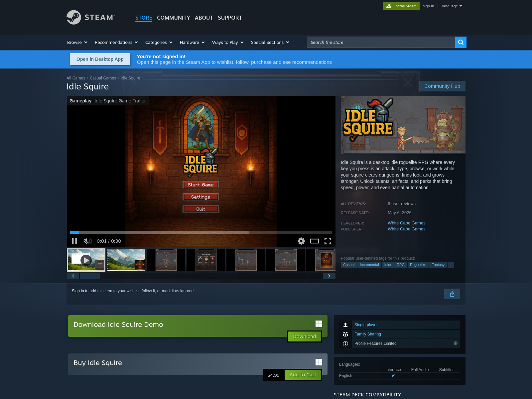
Task: Click the Steam logo icon
Action: coord(74,17)
